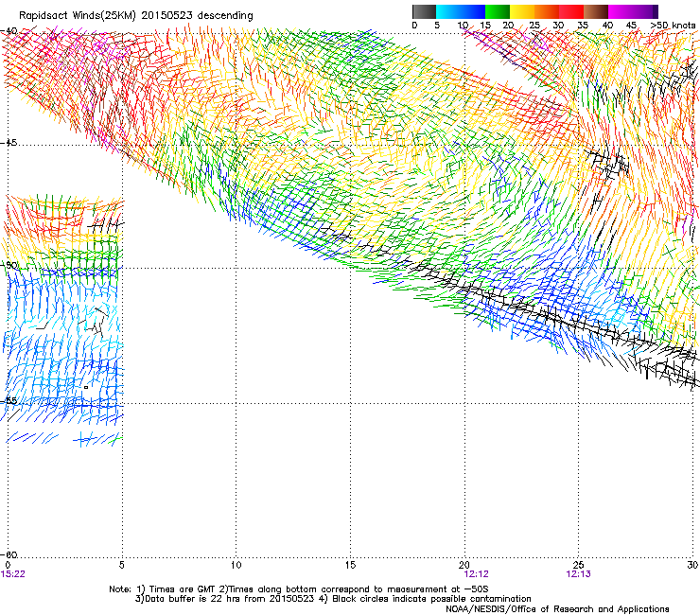Click the '-60' latitude axis label

tap(9, 554)
